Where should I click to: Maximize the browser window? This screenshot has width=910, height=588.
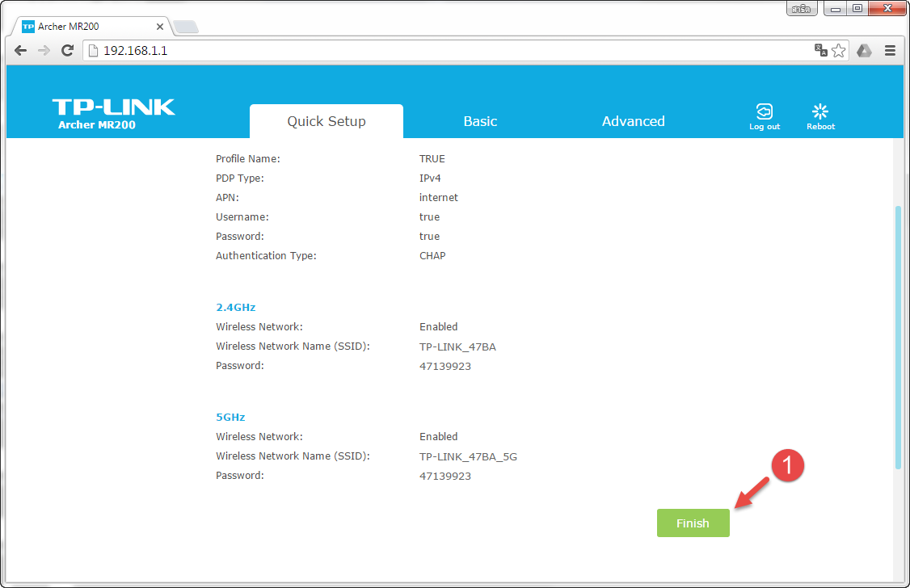857,8
